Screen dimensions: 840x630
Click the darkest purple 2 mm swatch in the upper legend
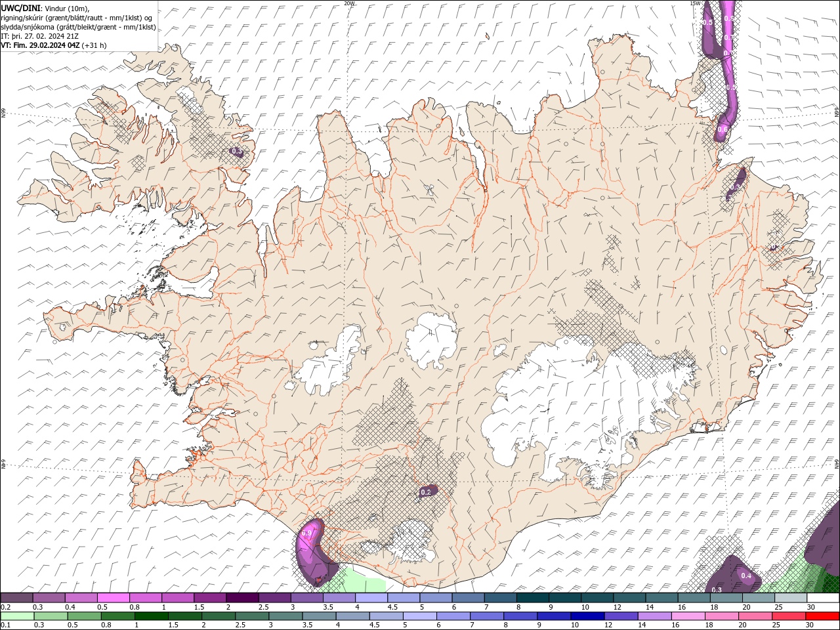tap(241, 598)
